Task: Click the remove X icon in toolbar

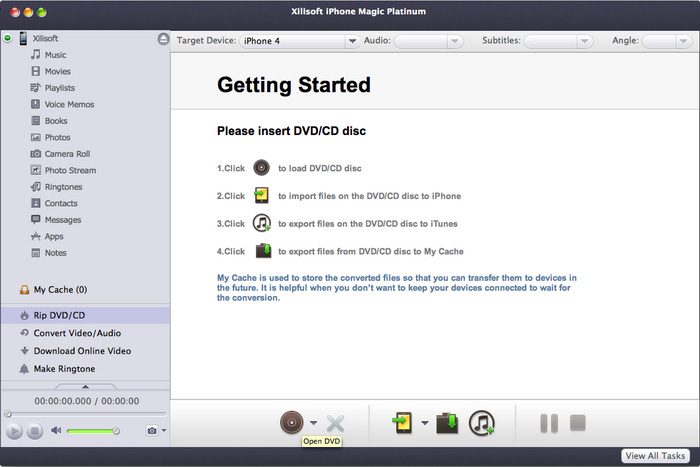Action: tap(335, 423)
